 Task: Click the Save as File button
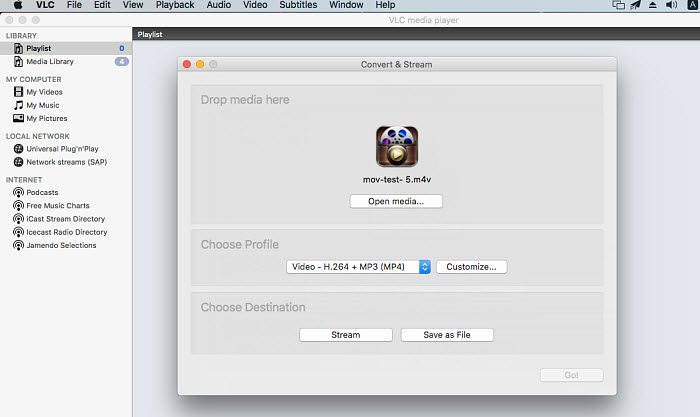tap(447, 335)
